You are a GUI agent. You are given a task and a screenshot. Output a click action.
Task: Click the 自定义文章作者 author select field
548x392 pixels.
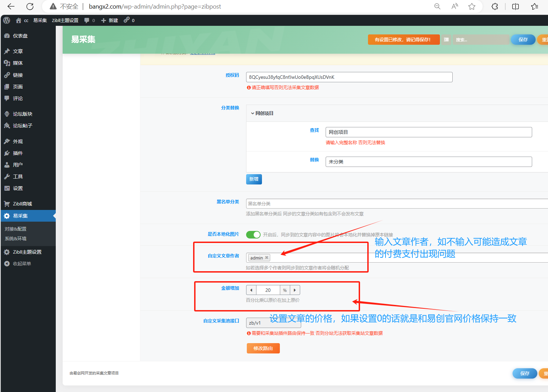pyautogui.click(x=397, y=258)
